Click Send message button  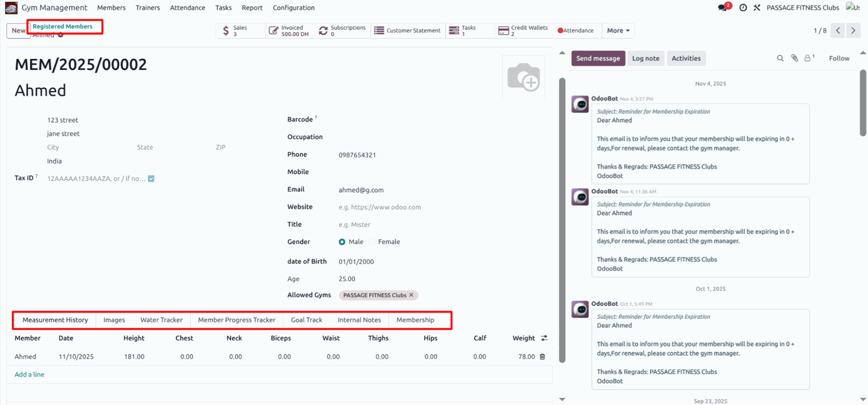[x=598, y=58]
